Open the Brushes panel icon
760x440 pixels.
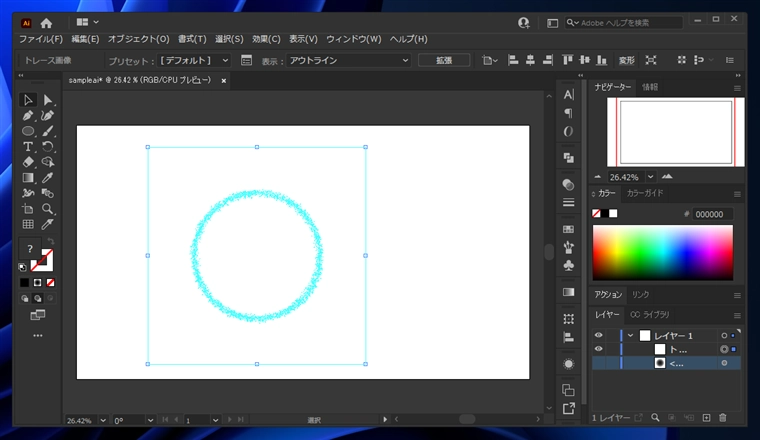(x=569, y=247)
